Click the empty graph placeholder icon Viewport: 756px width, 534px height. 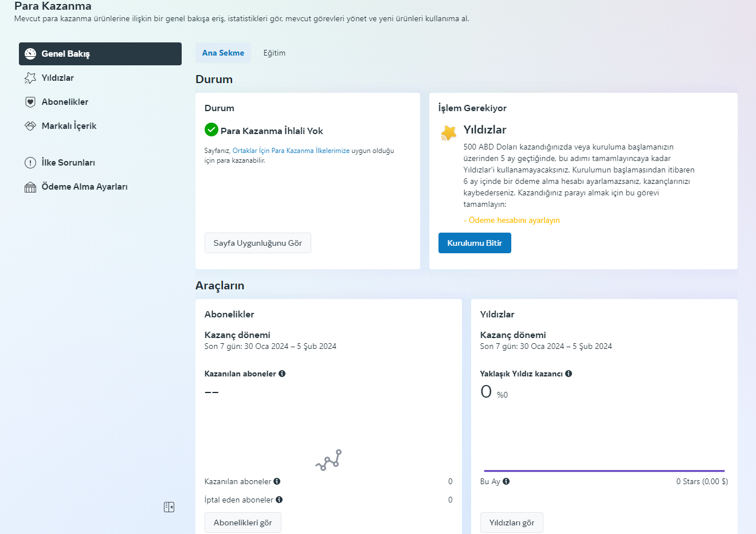(x=328, y=460)
